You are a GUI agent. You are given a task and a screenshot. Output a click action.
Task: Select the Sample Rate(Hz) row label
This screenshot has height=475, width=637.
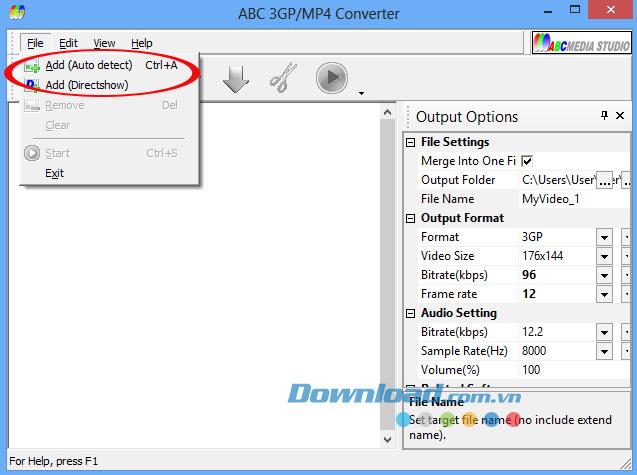click(464, 351)
